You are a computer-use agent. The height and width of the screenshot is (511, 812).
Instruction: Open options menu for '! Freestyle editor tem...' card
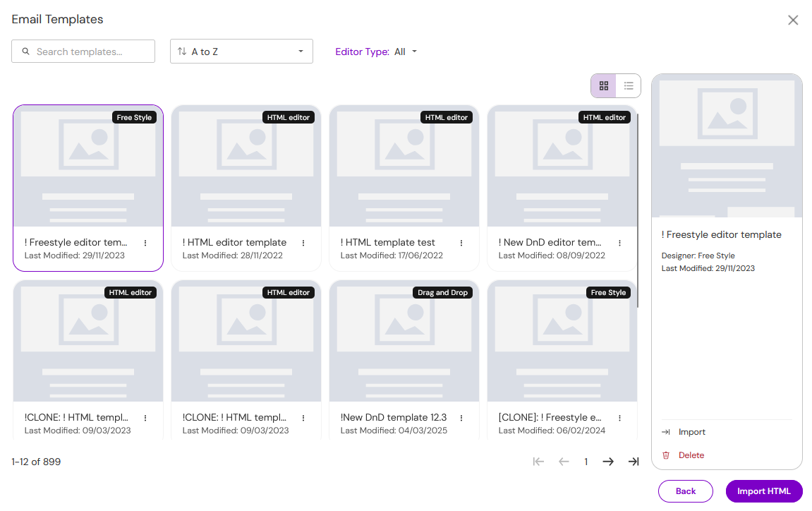click(145, 243)
